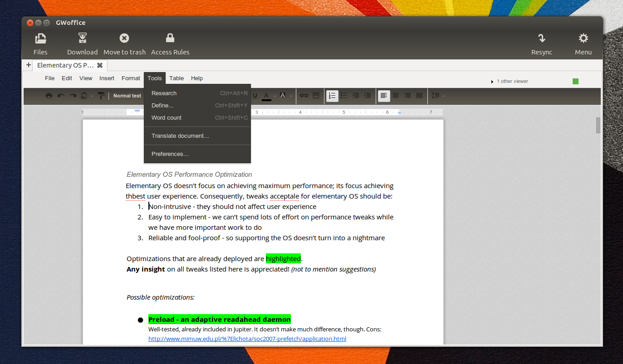Open the mimuw.edu.pl prefetch application link
623x364 pixels.
[247, 339]
